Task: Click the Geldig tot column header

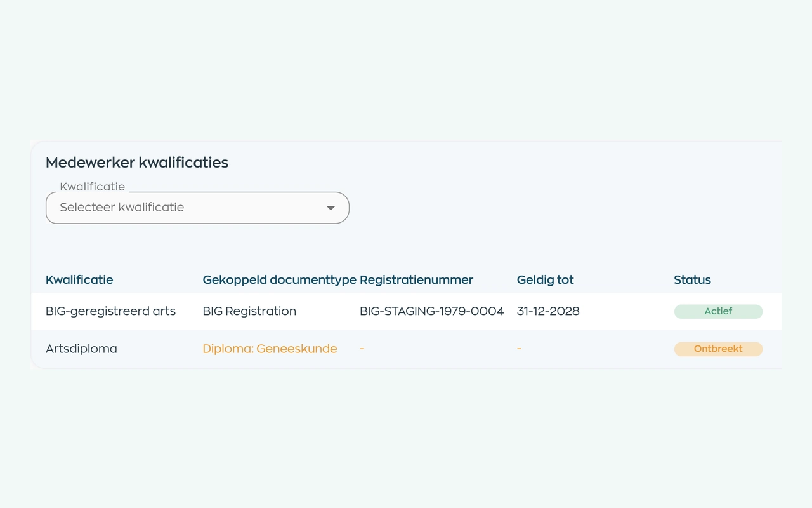Action: 546,280
